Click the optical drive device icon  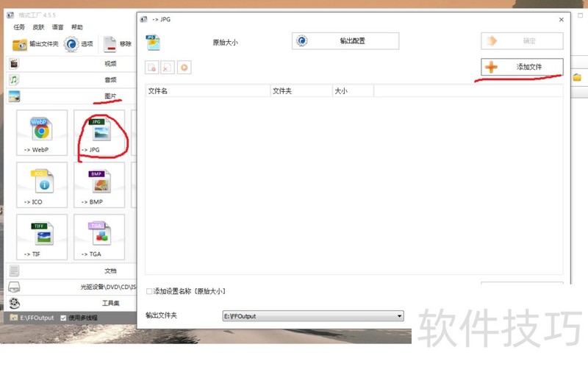point(14,287)
